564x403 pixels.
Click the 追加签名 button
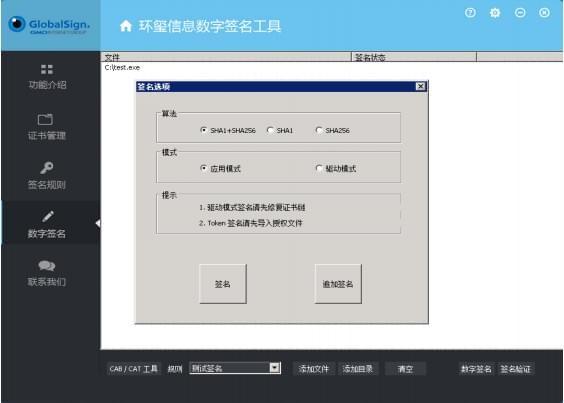tap(338, 284)
